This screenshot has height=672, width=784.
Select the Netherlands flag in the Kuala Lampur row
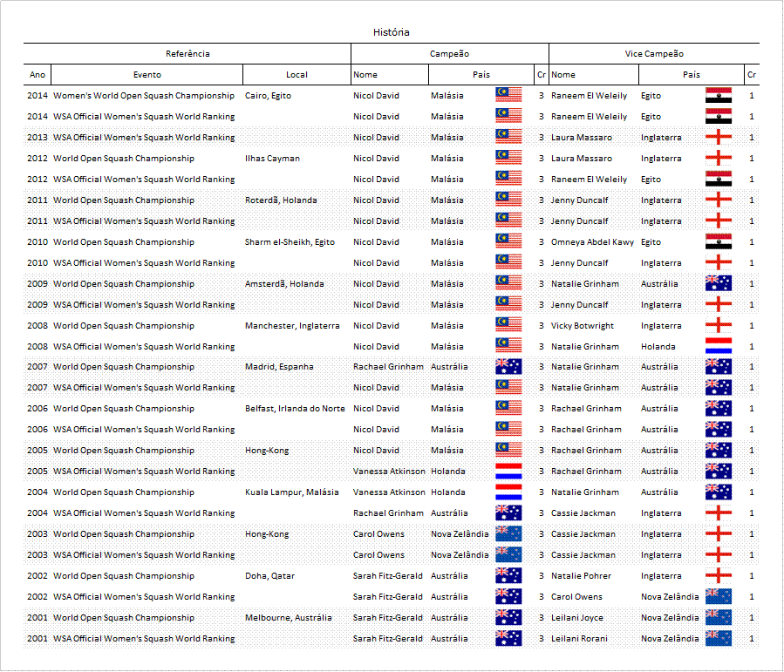(x=508, y=492)
